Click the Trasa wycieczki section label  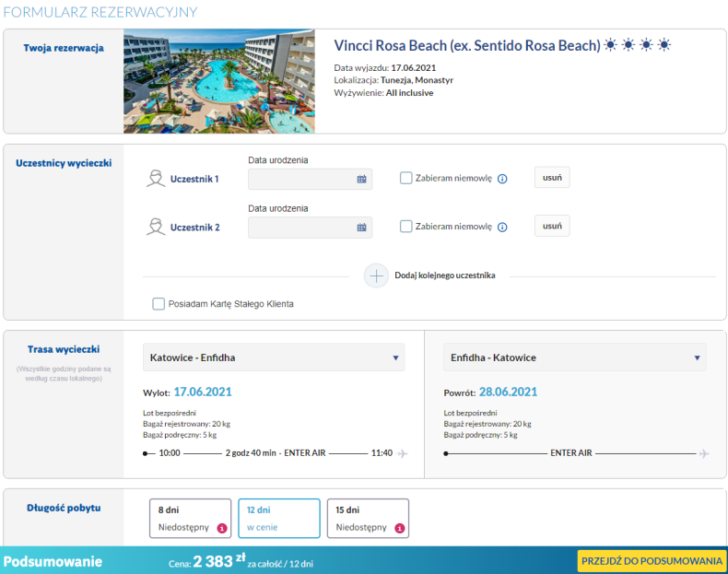(x=64, y=349)
